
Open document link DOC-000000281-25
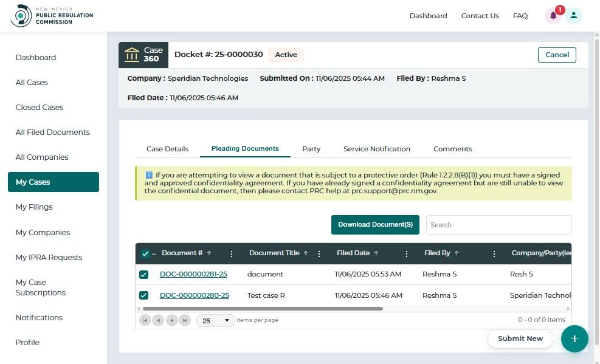(193, 274)
